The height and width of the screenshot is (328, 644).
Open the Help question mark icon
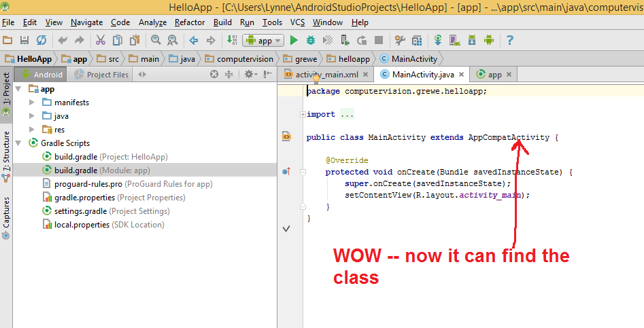coord(509,41)
